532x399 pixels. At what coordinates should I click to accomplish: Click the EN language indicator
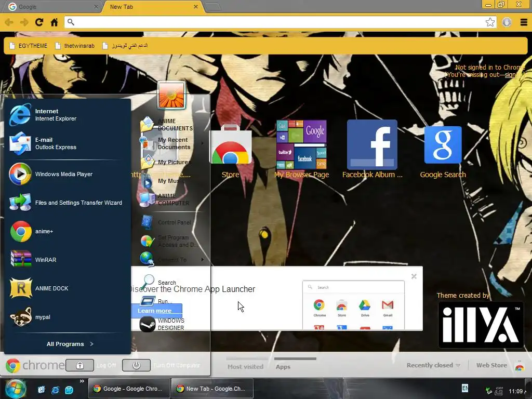[x=465, y=388]
